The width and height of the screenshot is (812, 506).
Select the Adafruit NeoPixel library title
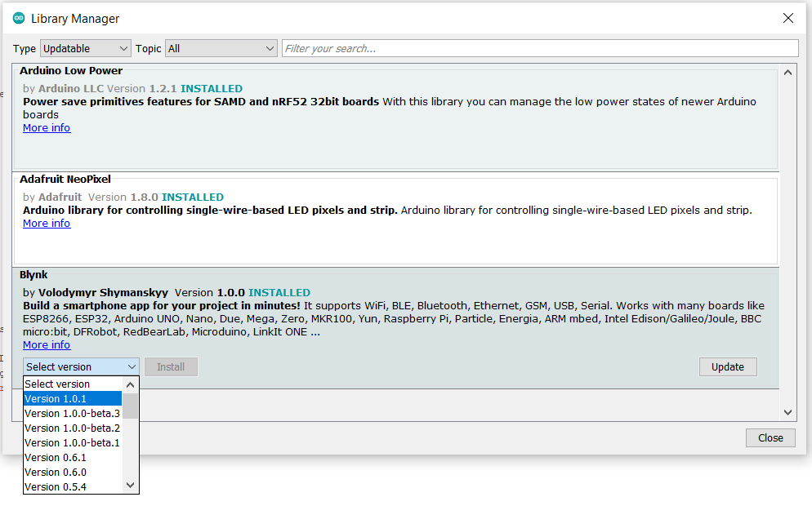click(65, 179)
